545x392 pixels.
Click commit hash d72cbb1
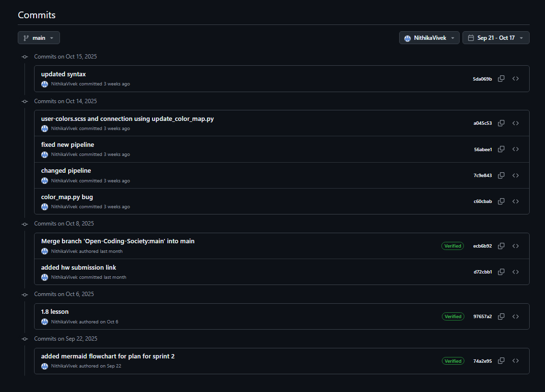click(x=483, y=272)
